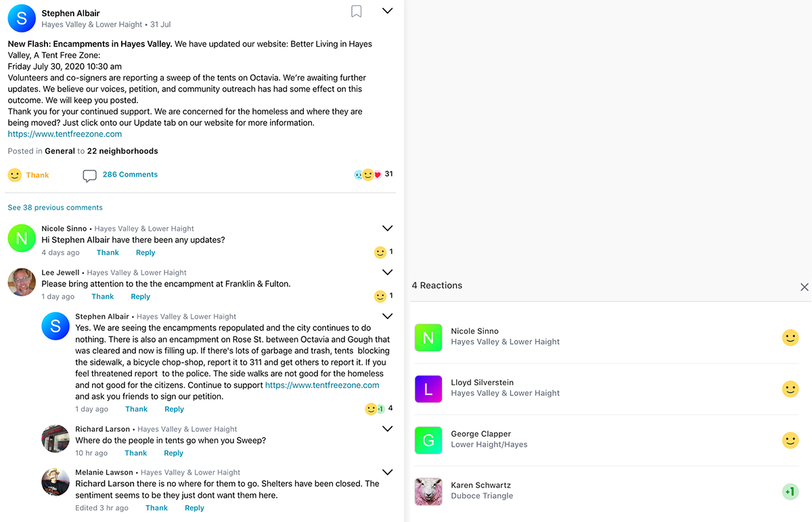Reply to Melanie Lawson's comment

[194, 508]
